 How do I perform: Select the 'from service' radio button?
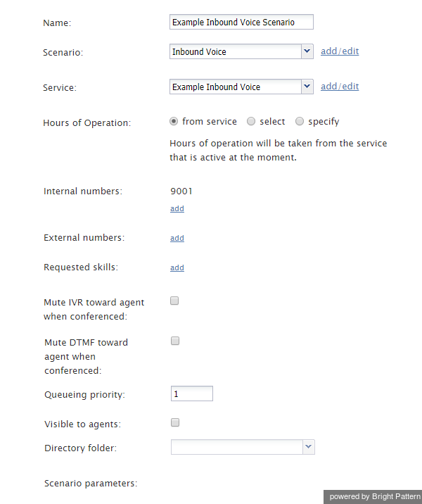click(x=174, y=121)
